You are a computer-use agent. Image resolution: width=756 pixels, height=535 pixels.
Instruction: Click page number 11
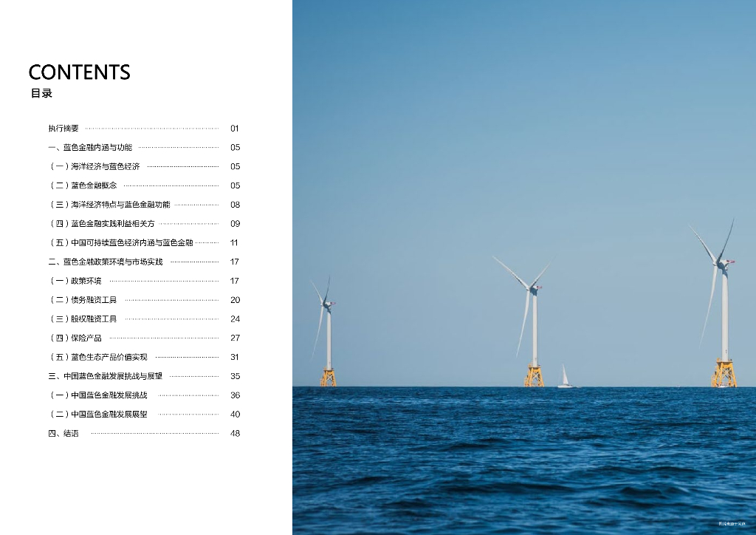click(234, 242)
